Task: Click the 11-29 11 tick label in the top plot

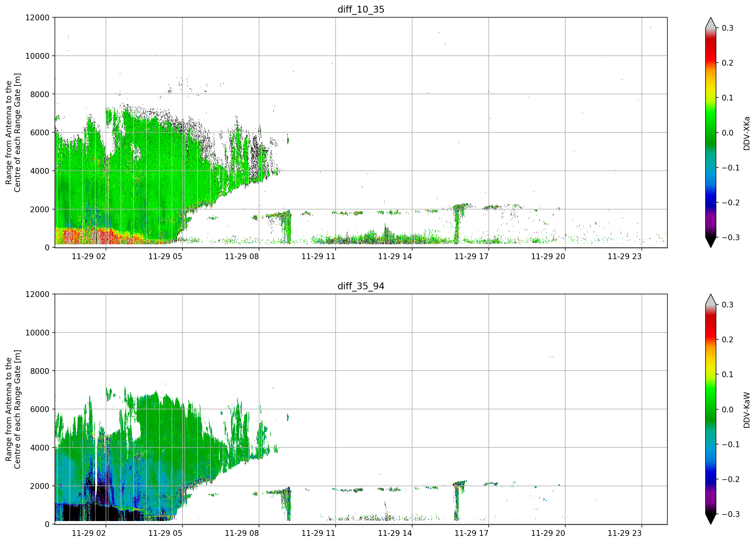Action: pyautogui.click(x=318, y=256)
